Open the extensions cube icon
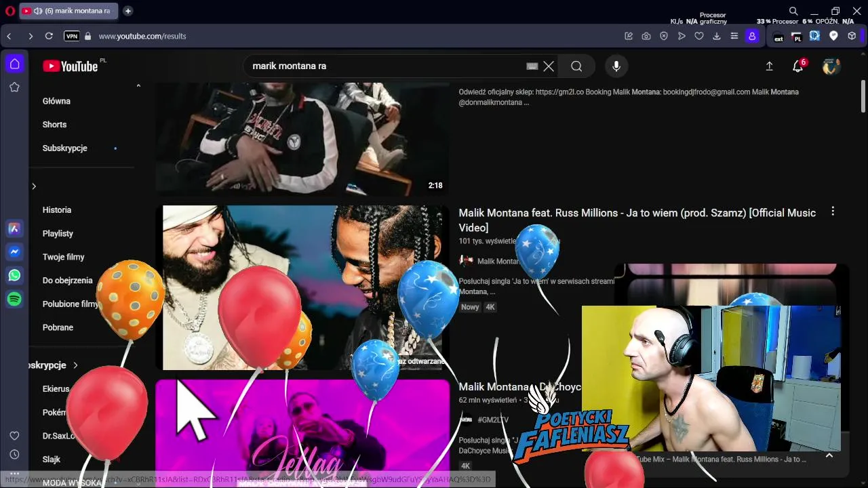The image size is (868, 488). click(852, 36)
